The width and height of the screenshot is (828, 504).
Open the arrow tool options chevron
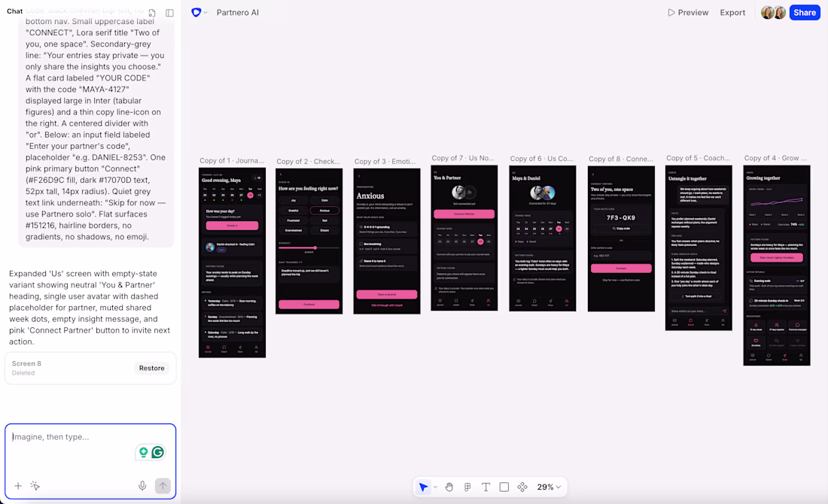(x=435, y=487)
